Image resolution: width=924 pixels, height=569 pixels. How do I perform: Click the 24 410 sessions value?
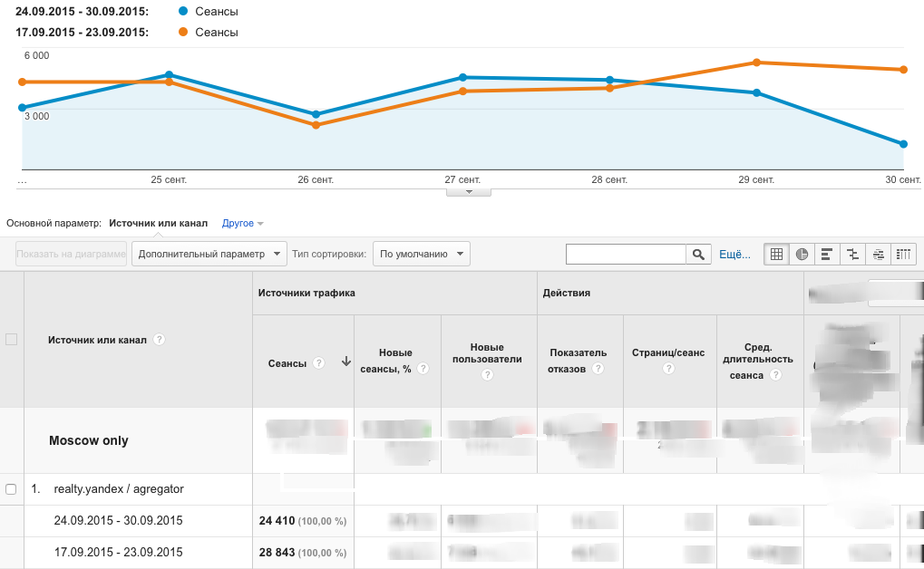point(277,521)
